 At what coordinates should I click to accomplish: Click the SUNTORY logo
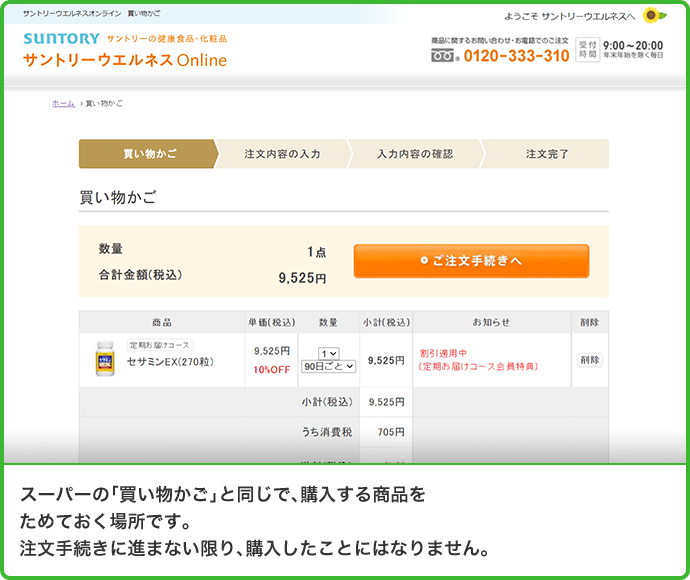[62, 38]
